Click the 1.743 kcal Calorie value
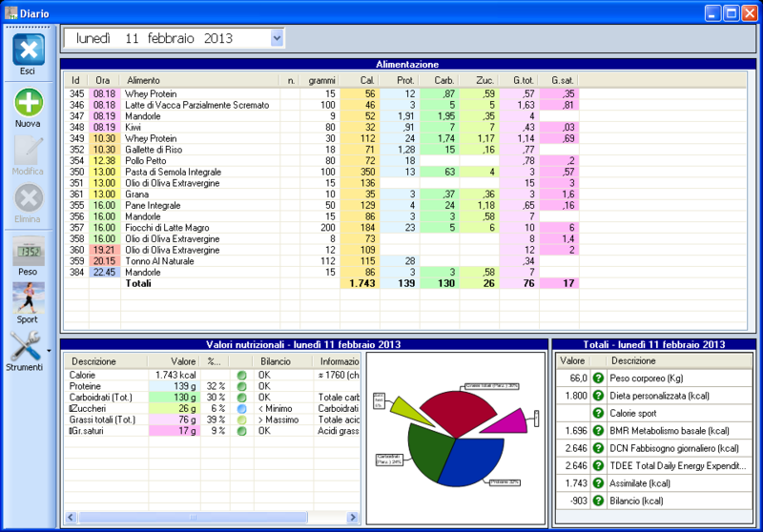 tap(175, 375)
